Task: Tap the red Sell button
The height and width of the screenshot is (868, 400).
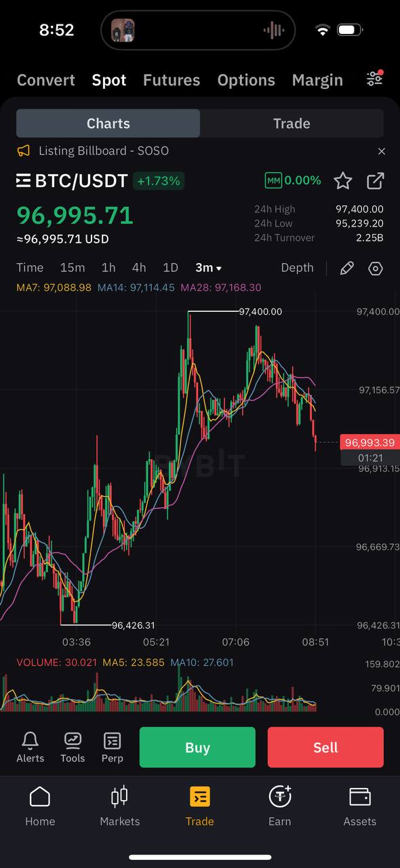Action: click(325, 747)
